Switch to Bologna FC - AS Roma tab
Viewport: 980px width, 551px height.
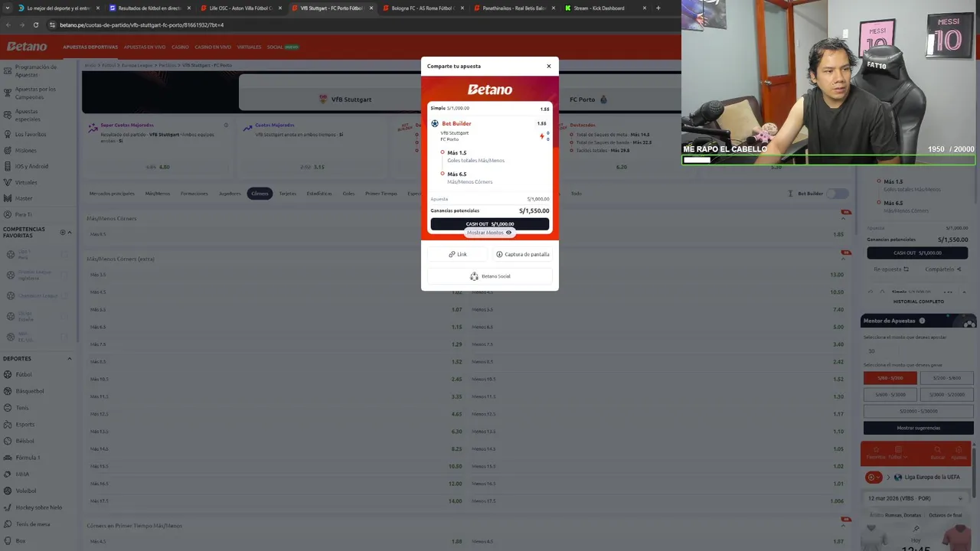423,8
